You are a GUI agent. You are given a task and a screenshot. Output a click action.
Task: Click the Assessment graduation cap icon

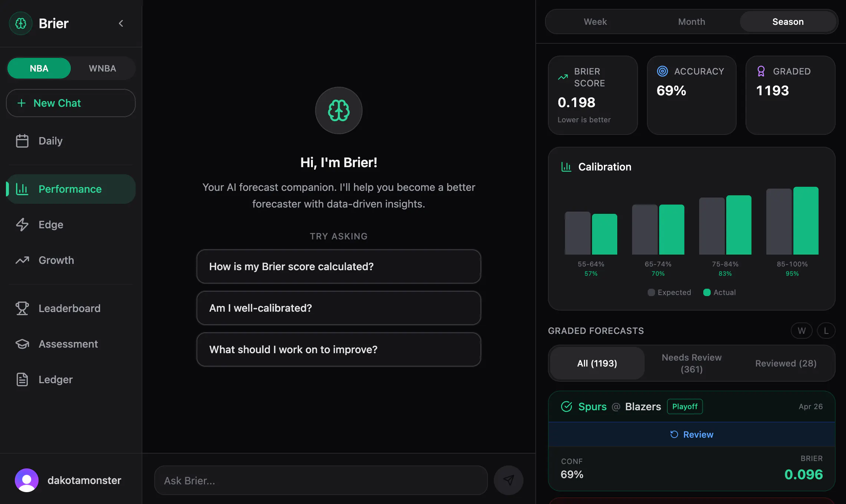(22, 344)
